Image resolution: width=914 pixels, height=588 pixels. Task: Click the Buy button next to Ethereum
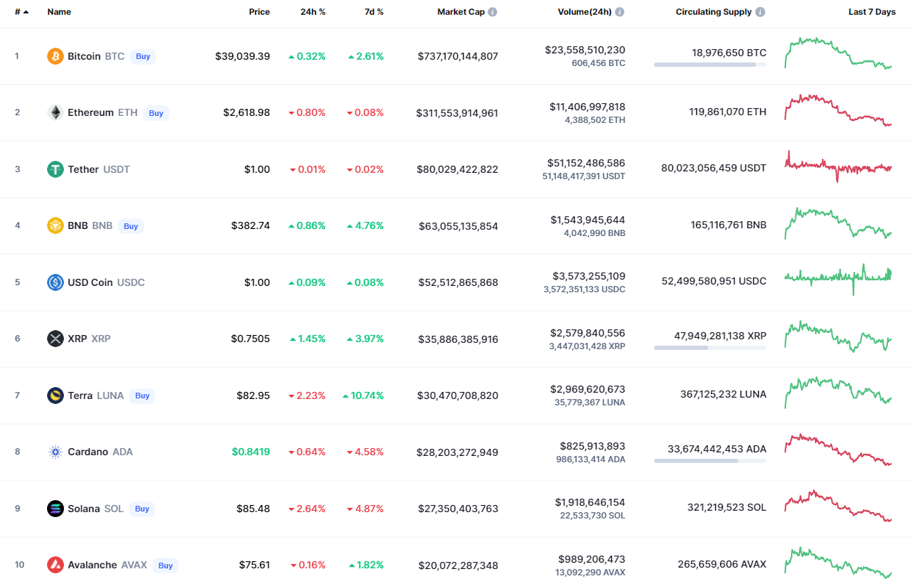click(156, 113)
